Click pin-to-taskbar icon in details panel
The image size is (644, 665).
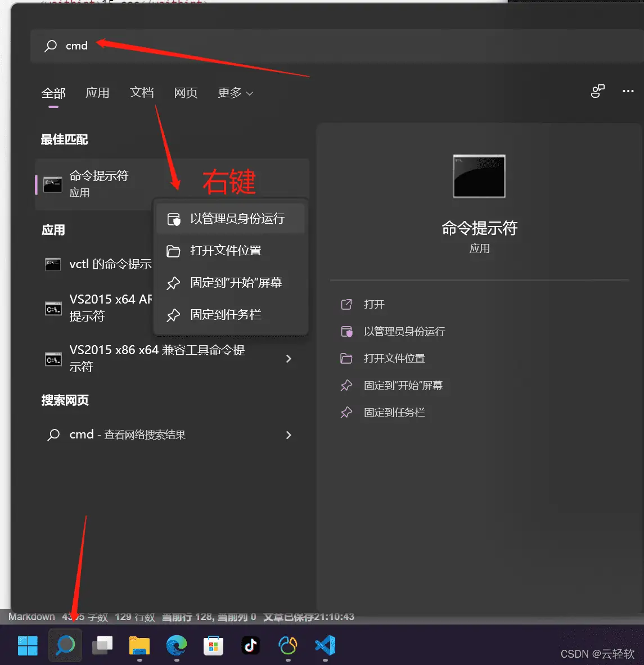pyautogui.click(x=346, y=412)
